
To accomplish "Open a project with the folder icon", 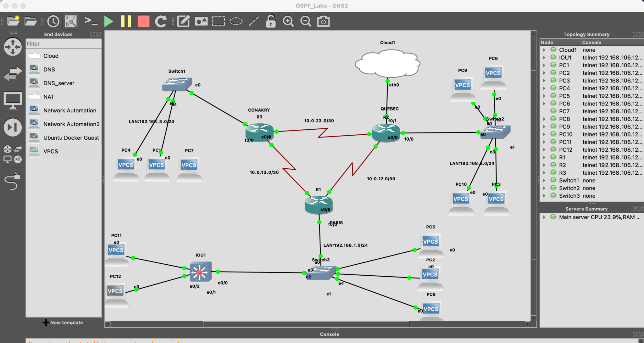I will coord(31,21).
